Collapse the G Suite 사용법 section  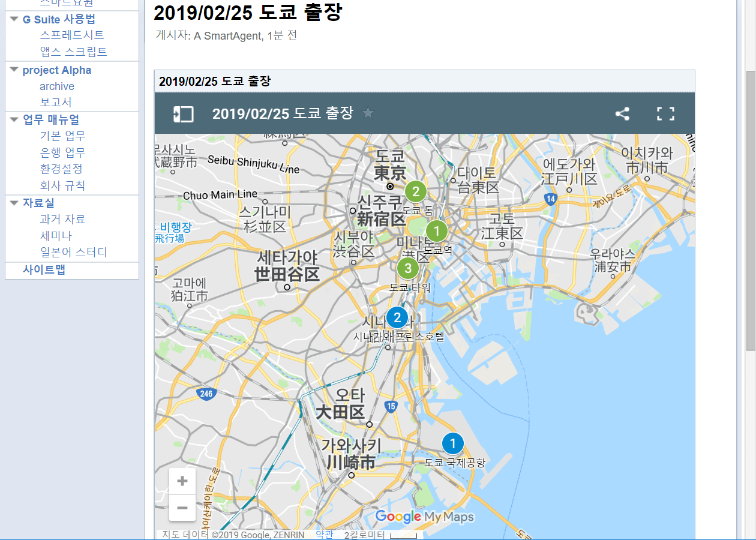click(14, 19)
